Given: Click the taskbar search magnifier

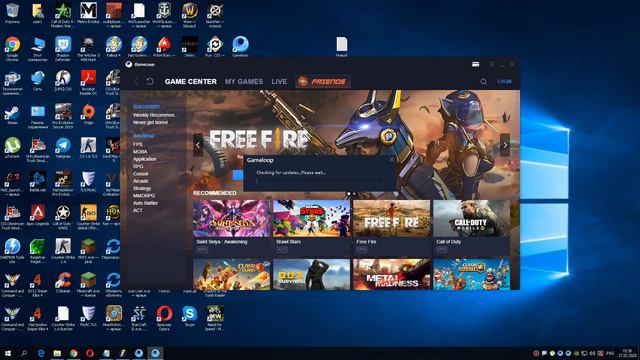Looking at the screenshot, I should click(24, 353).
